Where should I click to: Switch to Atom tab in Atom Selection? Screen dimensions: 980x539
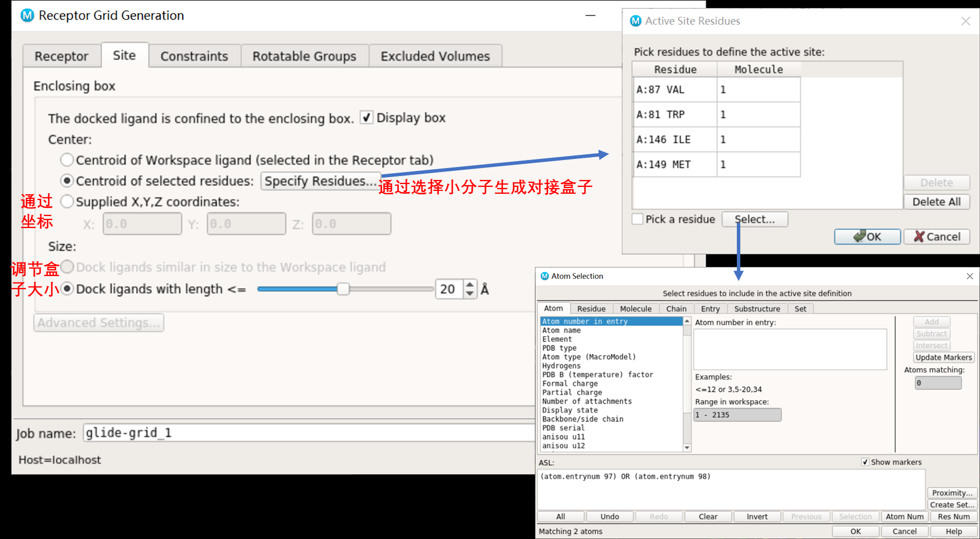pyautogui.click(x=553, y=308)
